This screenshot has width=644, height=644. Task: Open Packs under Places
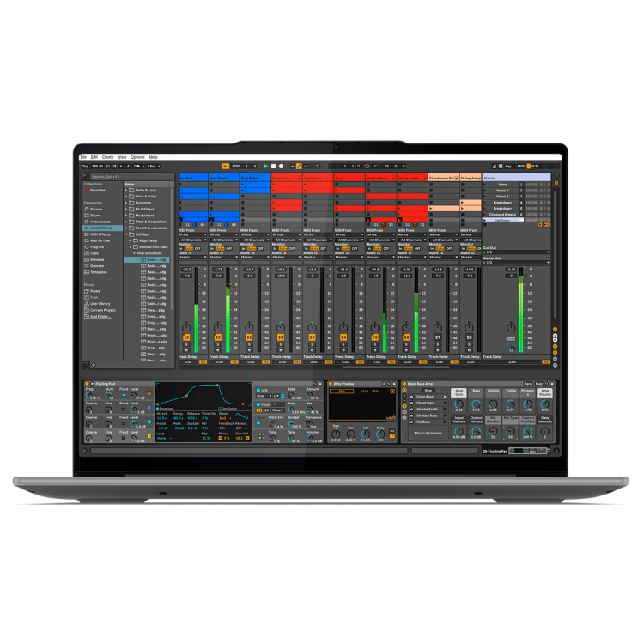[x=94, y=291]
